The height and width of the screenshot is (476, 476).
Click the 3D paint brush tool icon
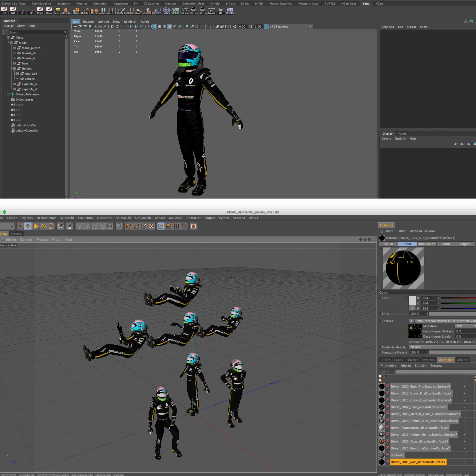tap(69, 226)
